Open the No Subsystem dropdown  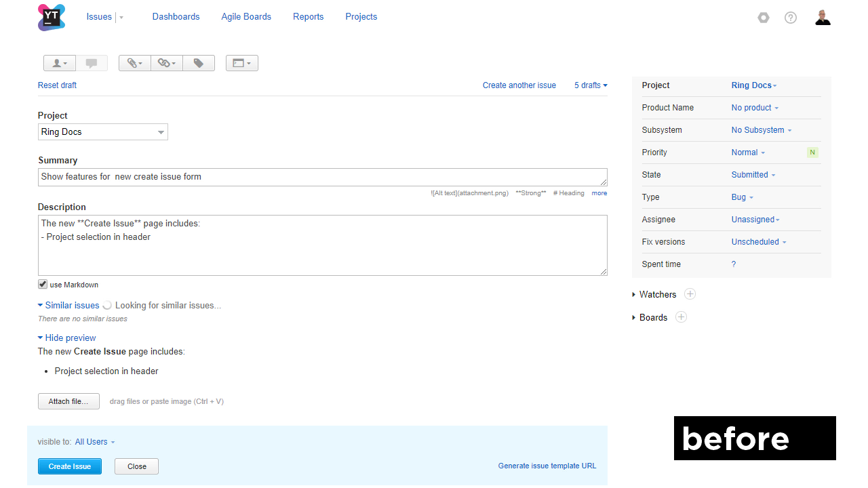click(x=762, y=130)
